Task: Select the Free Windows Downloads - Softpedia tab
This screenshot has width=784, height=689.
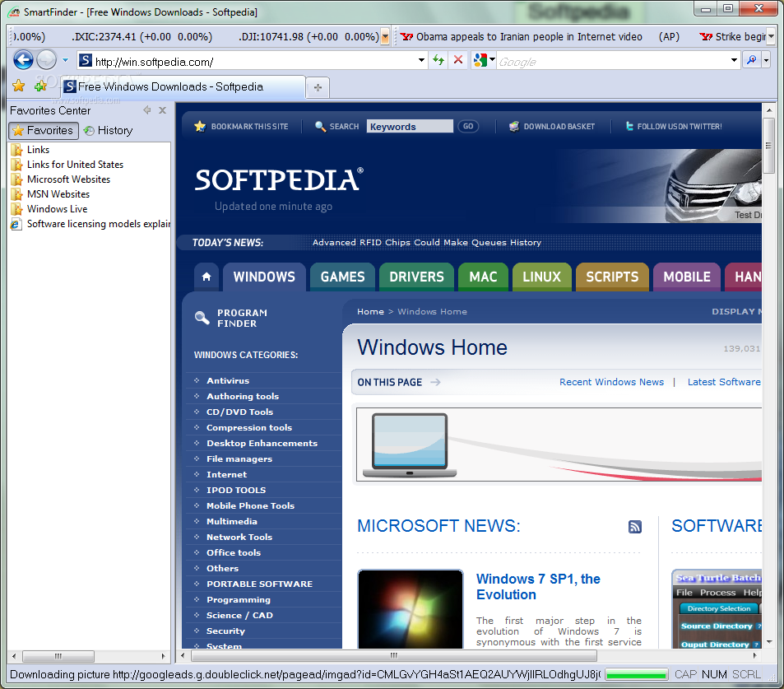Action: pos(183,87)
